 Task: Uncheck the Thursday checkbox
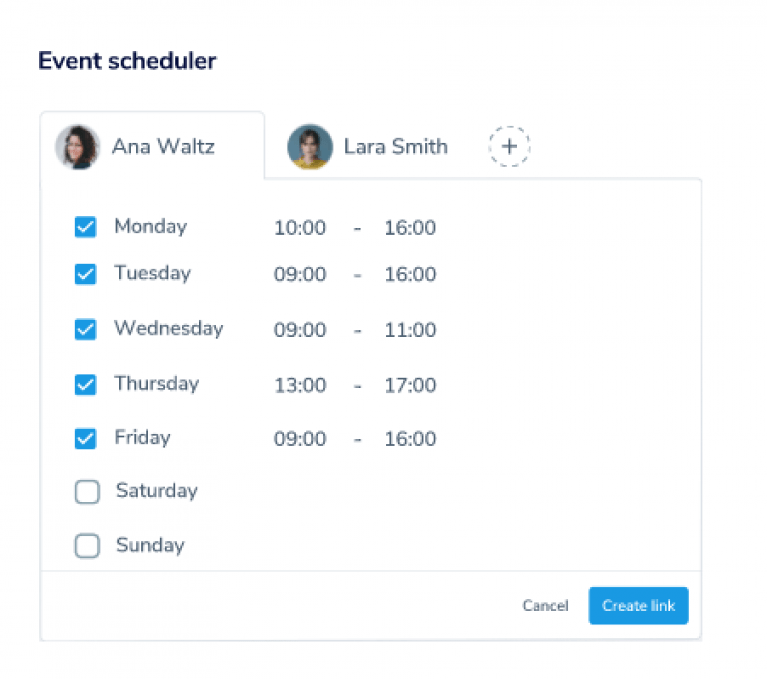click(86, 384)
